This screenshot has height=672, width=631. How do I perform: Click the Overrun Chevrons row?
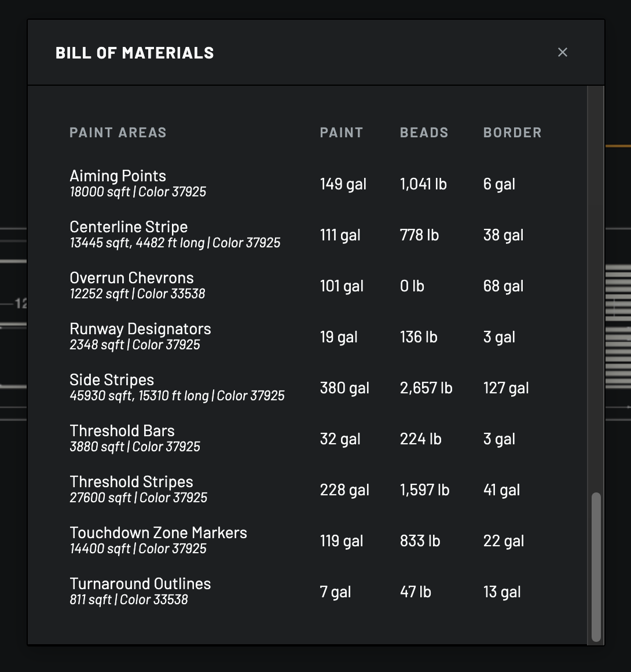coord(131,278)
